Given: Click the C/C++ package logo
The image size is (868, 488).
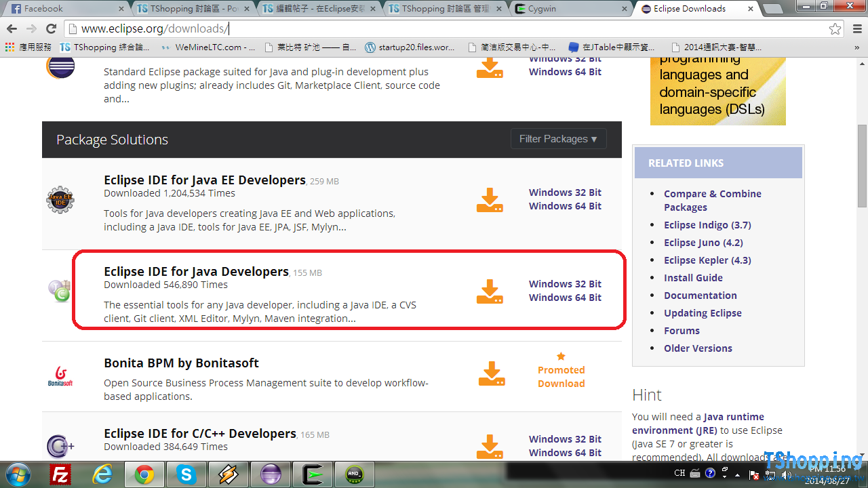Looking at the screenshot, I should coord(60,446).
